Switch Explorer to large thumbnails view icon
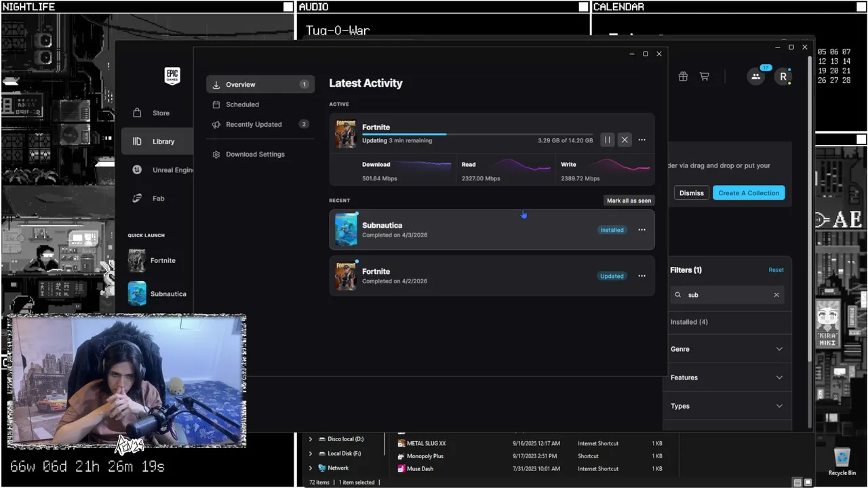 (808, 483)
